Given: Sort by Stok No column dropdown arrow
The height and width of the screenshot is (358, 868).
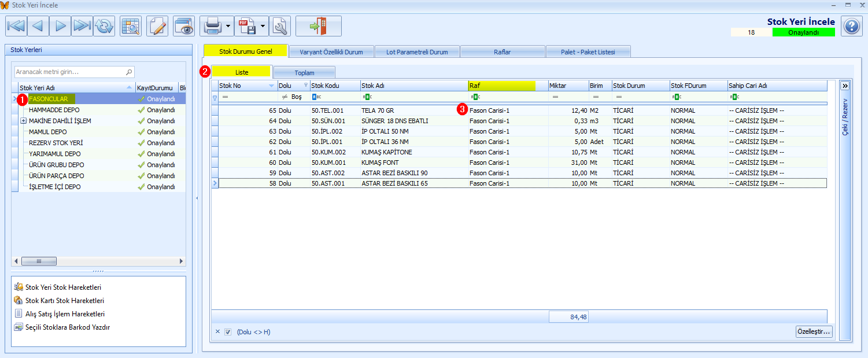Looking at the screenshot, I should pos(272,86).
